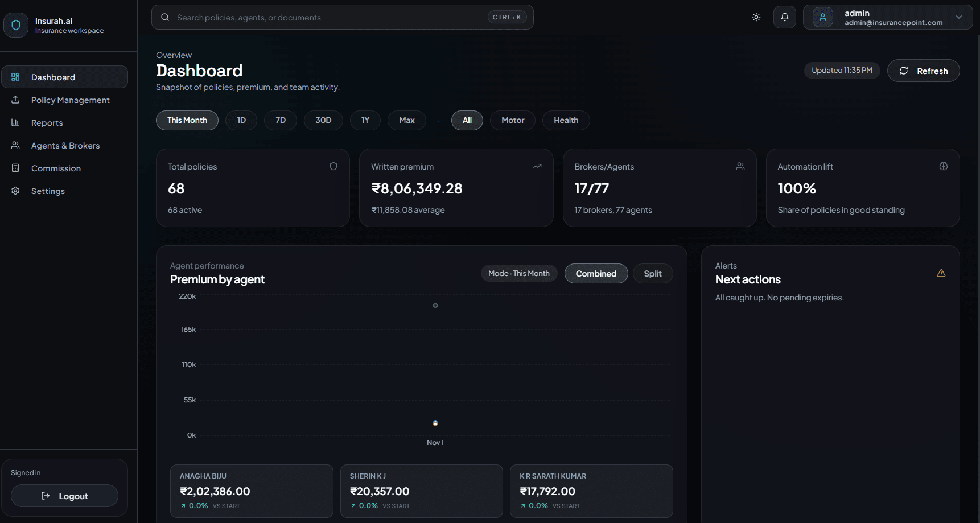Click the Agents & Brokers people icon
This screenshot has width=980, height=523.
pyautogui.click(x=15, y=145)
